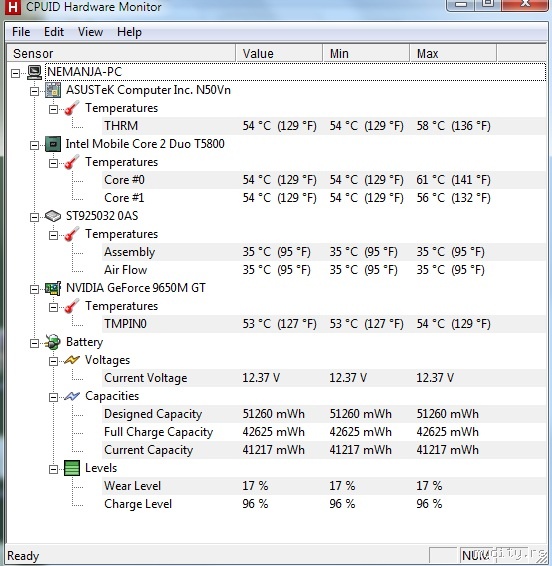Click Core #1 max value 56 °C

[453, 198]
